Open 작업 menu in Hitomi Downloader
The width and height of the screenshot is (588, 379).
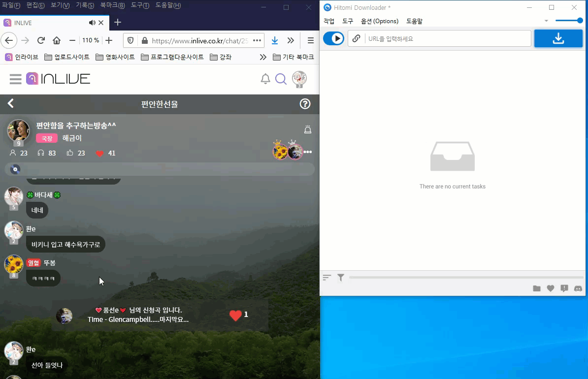point(329,21)
